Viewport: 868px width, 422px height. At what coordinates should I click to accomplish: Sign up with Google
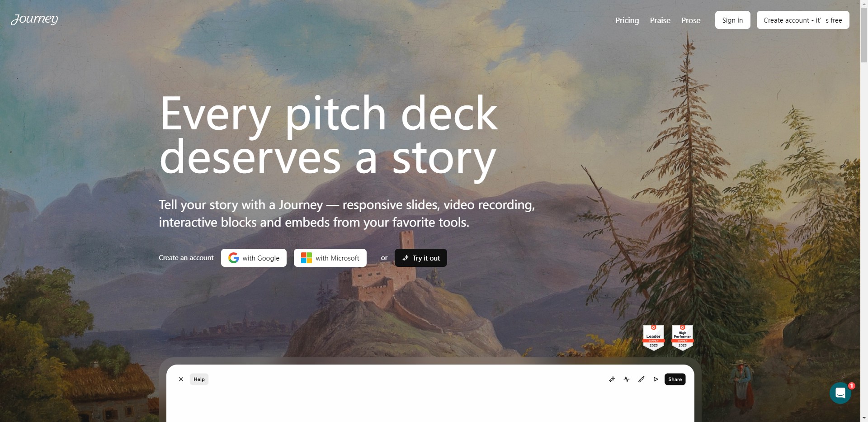[254, 258]
